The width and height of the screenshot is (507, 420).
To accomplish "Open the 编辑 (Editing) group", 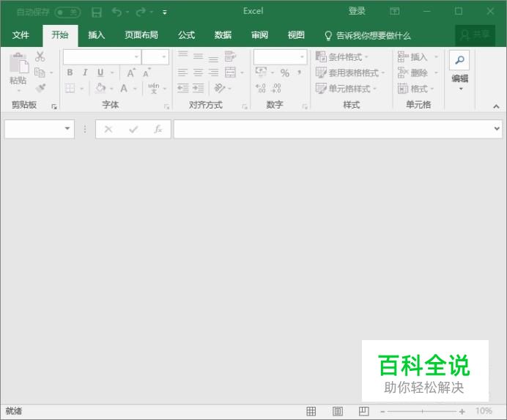I will coord(459,71).
